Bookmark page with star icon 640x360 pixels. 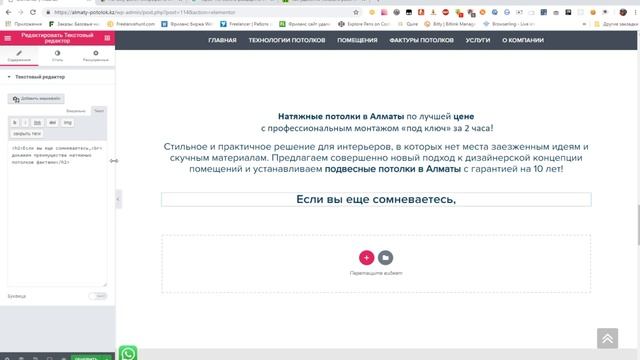(356, 13)
